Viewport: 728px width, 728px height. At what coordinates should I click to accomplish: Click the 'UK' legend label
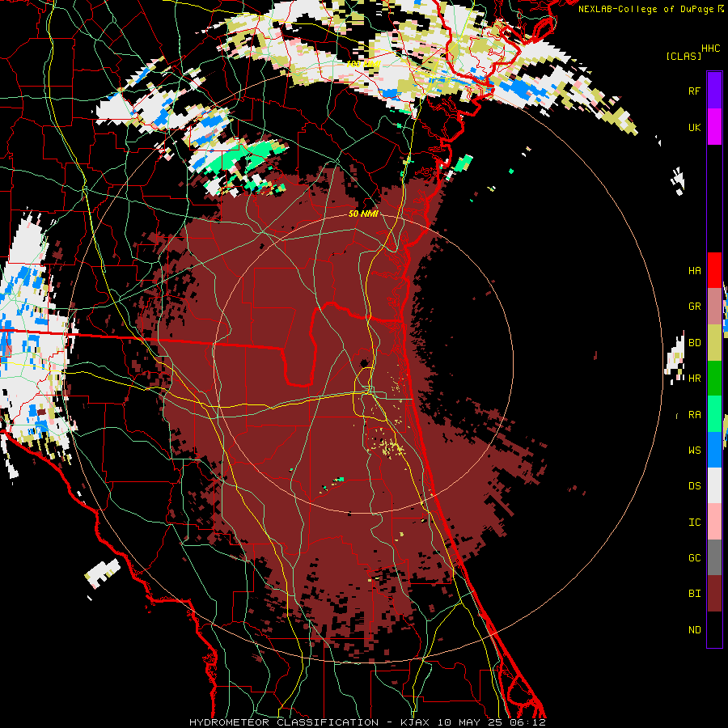694,128
